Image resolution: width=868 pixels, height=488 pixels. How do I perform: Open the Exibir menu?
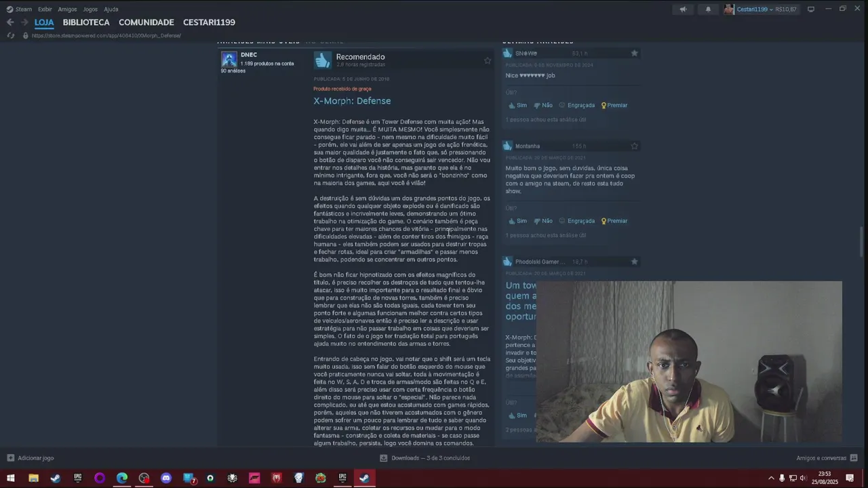[x=45, y=9]
